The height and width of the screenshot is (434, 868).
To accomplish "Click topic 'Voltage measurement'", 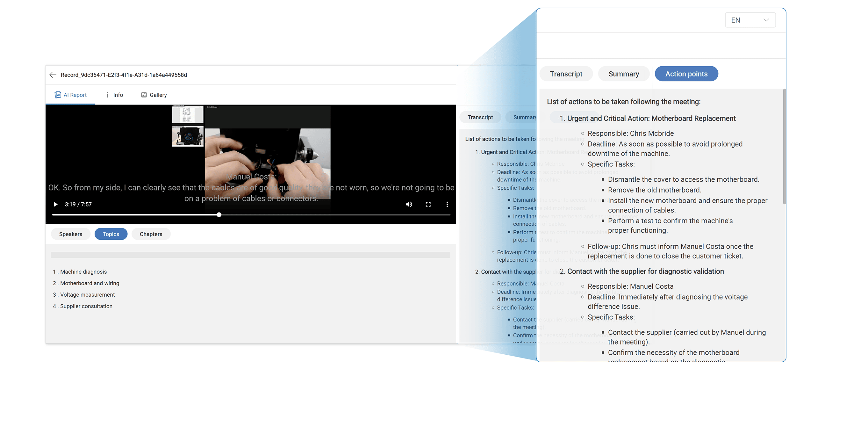I will (x=87, y=294).
